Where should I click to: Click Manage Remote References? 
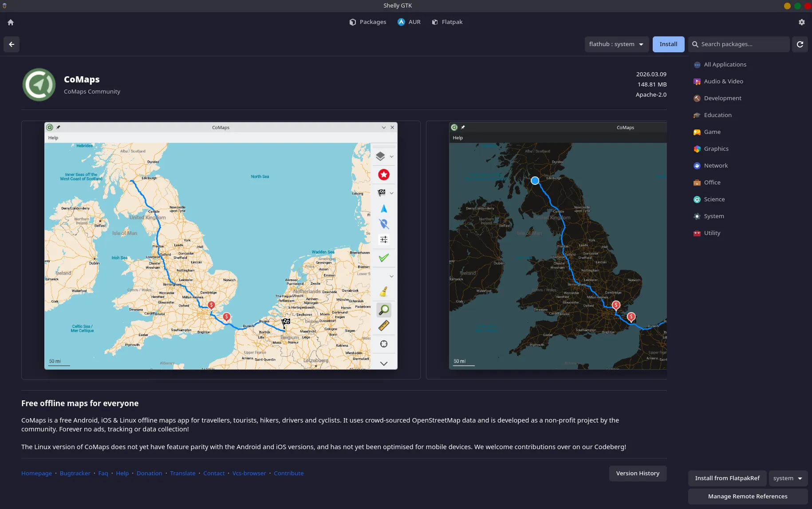748,497
